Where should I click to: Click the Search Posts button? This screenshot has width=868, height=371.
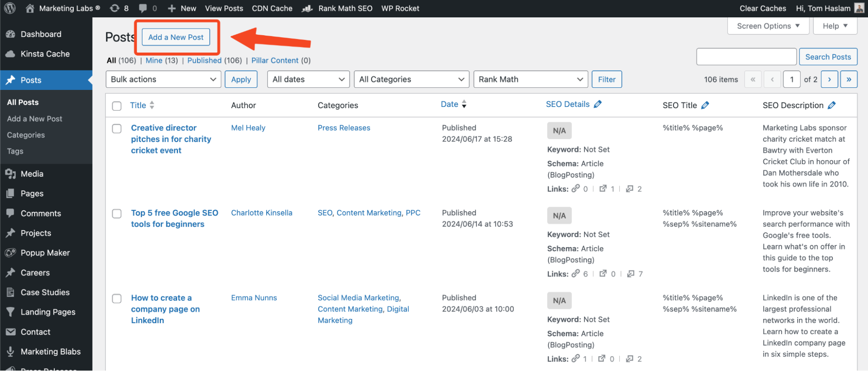[x=828, y=57]
